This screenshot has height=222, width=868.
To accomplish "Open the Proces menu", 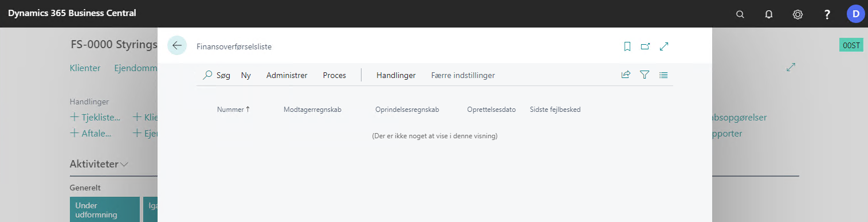I will [x=335, y=75].
